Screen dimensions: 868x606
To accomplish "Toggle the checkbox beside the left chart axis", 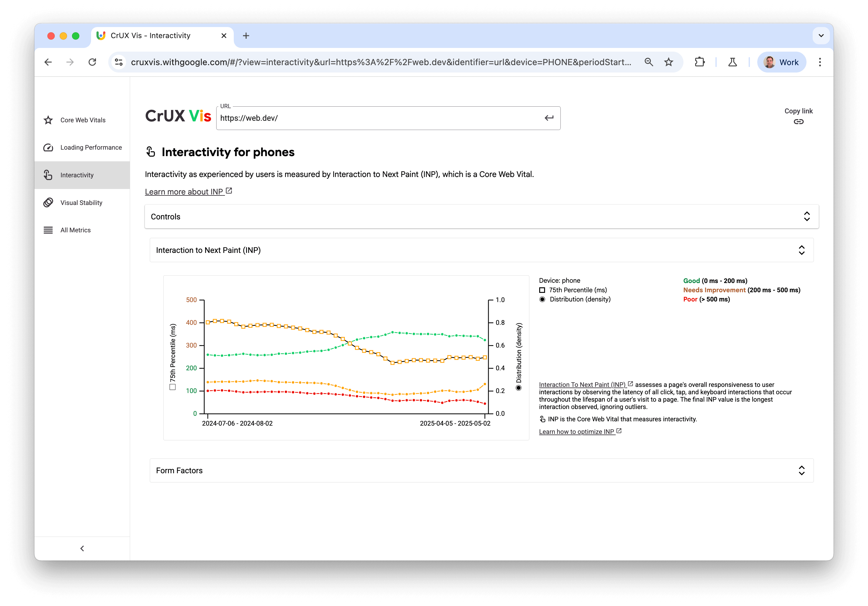I will coord(172,387).
